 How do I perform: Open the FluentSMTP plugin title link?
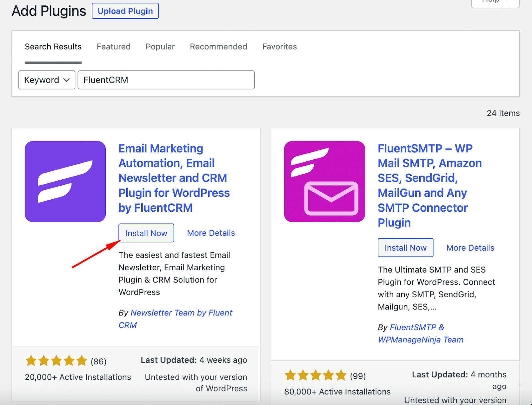point(430,185)
